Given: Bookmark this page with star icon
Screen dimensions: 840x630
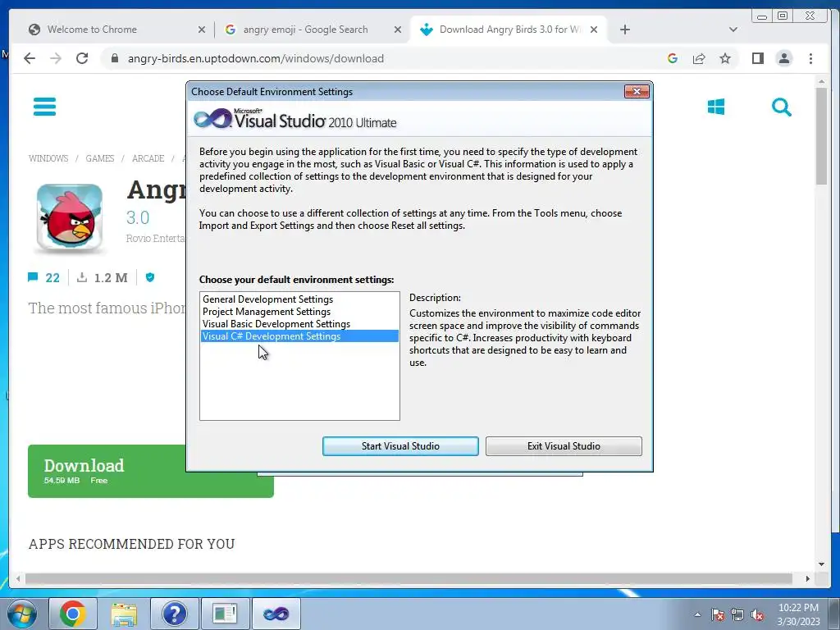Looking at the screenshot, I should (725, 58).
